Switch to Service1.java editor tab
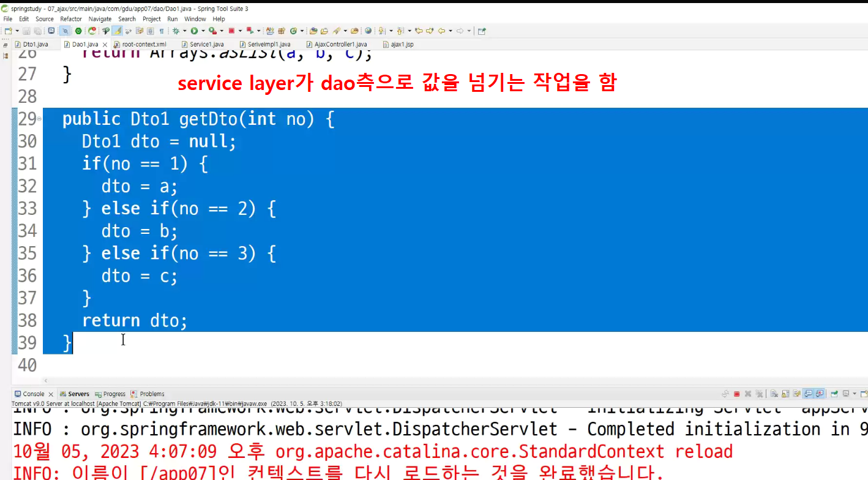The height and width of the screenshot is (480, 868). (x=206, y=44)
